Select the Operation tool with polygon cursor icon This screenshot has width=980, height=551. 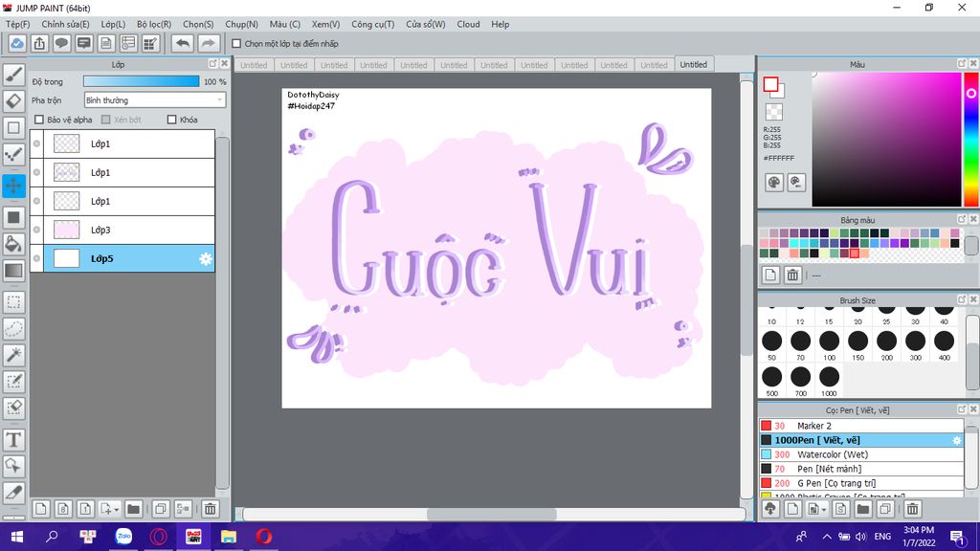pos(13,466)
